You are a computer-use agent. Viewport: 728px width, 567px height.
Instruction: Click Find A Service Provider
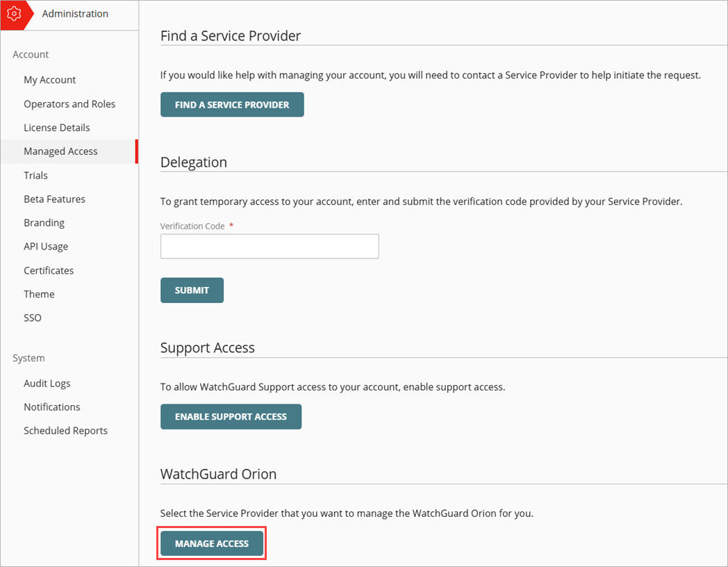(232, 104)
